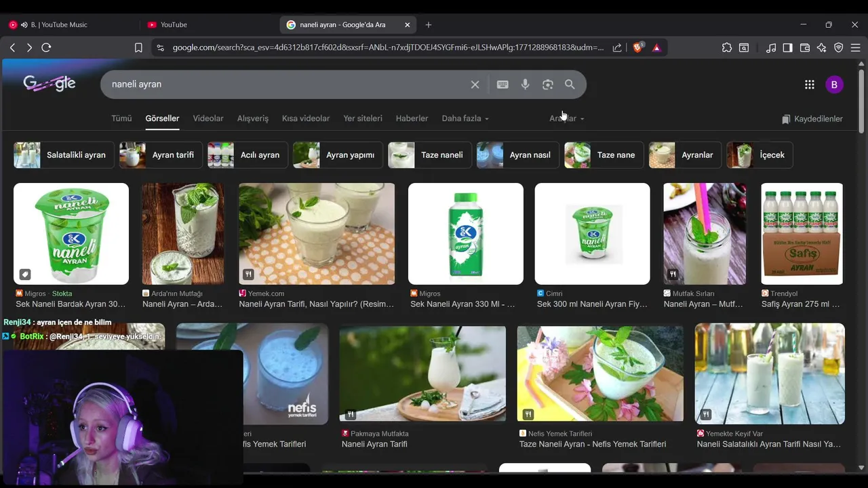Open Google apps grid

810,85
